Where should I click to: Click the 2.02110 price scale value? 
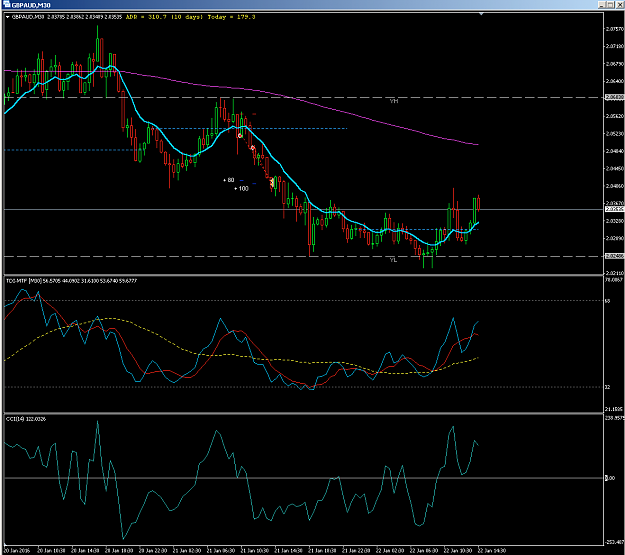615,273
